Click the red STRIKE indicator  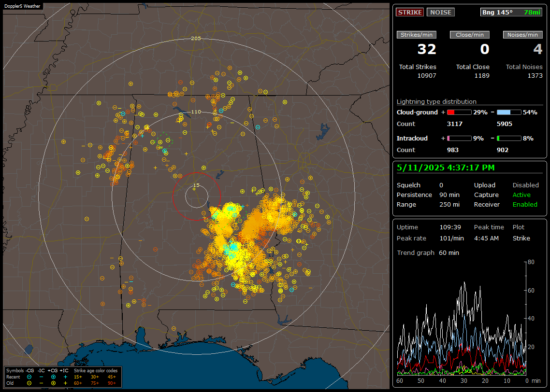point(410,12)
